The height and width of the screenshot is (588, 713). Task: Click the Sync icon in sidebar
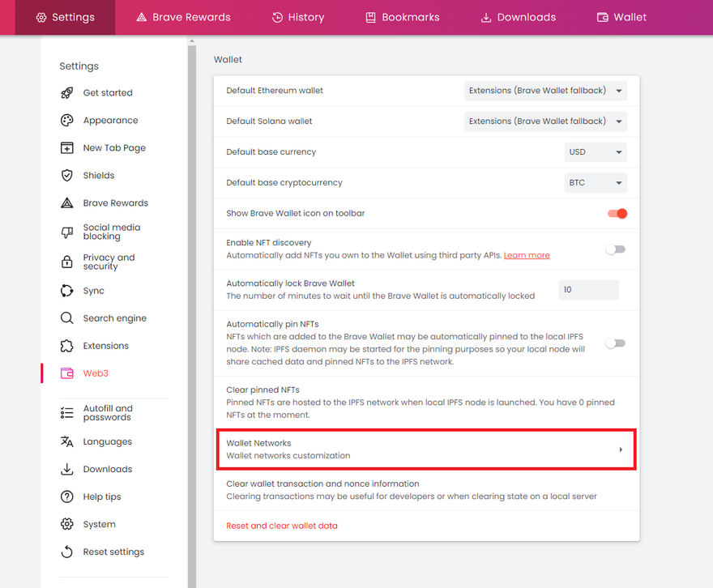point(67,291)
